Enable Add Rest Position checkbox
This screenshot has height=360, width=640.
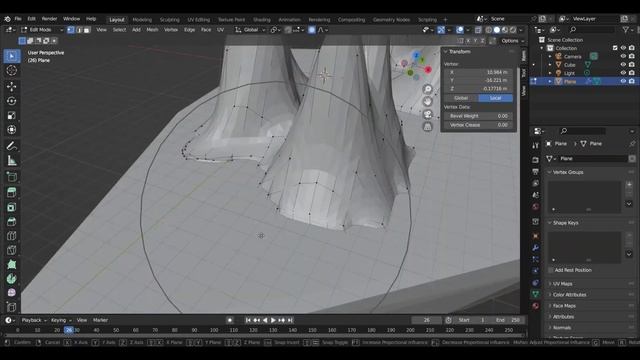[x=551, y=270]
